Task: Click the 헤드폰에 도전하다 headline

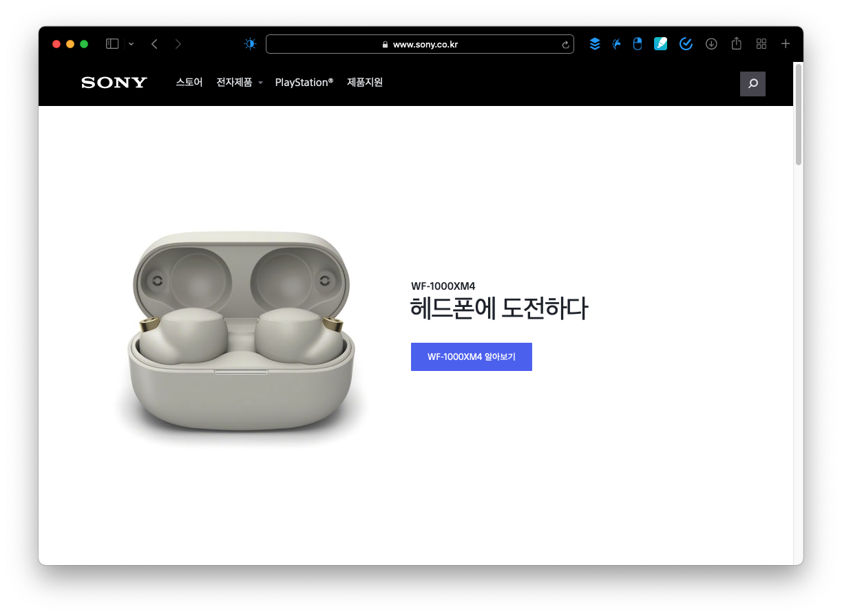Action: pyautogui.click(x=499, y=308)
